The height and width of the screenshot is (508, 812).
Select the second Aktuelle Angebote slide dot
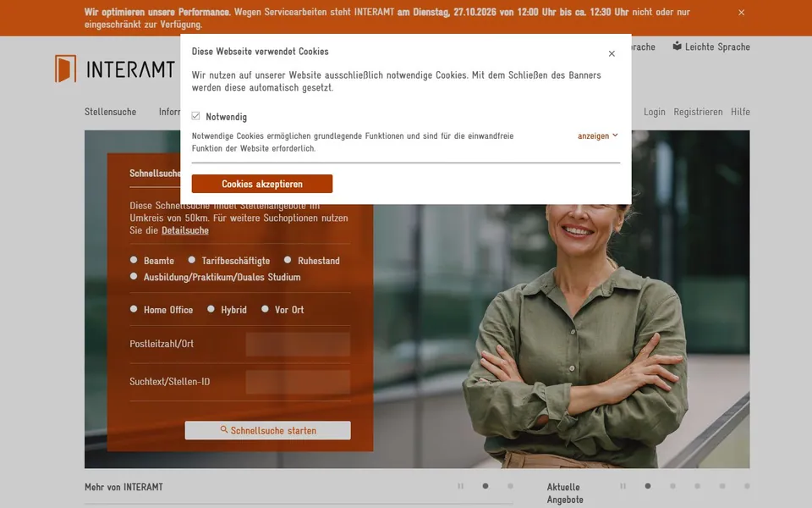point(672,486)
